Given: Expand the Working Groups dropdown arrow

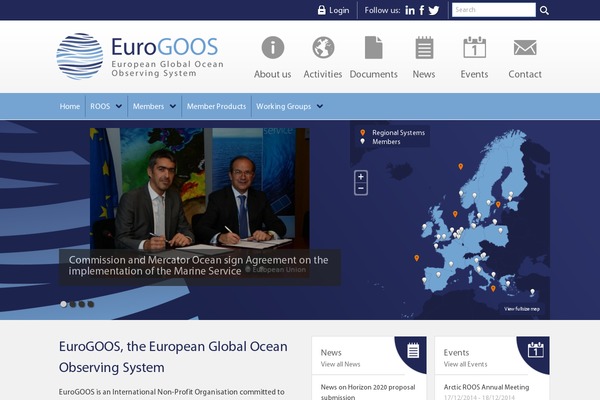Looking at the screenshot, I should [320, 106].
